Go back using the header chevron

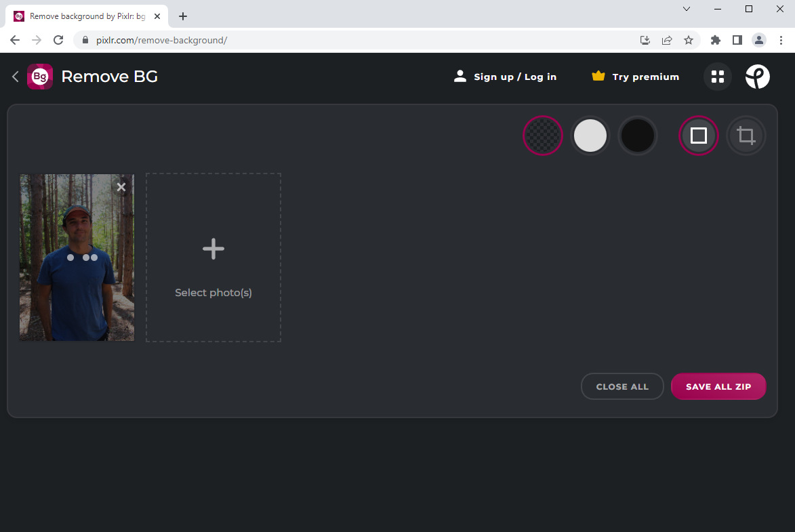pos(15,76)
